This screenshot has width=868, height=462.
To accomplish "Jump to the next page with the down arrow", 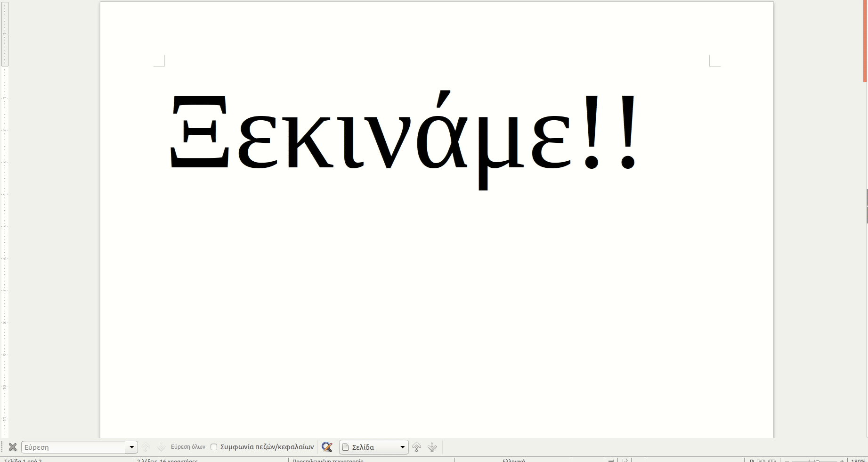I will coord(432,447).
